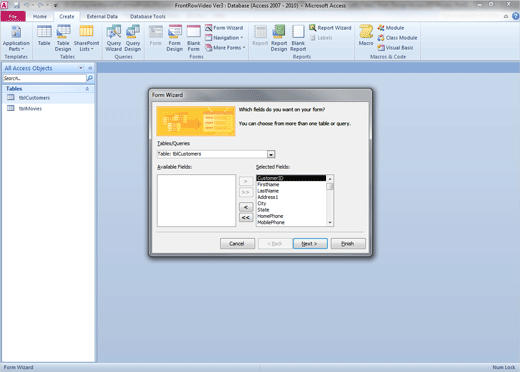Open All Access Objects pane menu
This screenshot has height=372, width=520.
point(81,68)
